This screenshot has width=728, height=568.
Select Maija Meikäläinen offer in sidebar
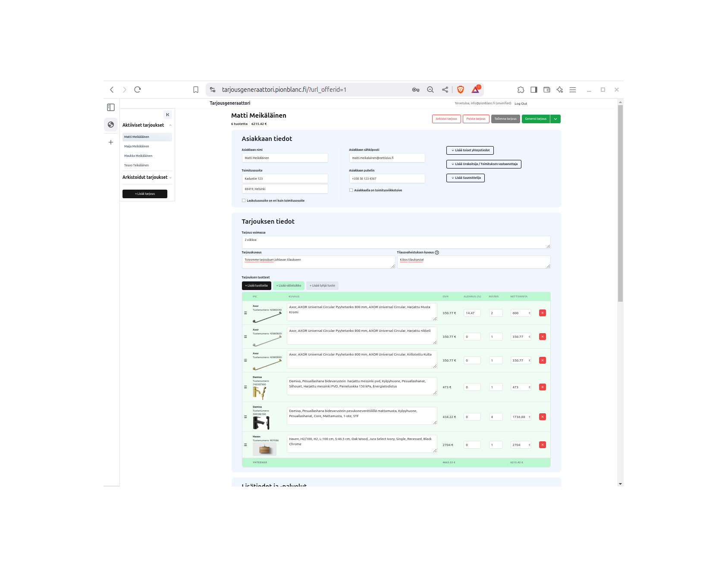pos(137,147)
